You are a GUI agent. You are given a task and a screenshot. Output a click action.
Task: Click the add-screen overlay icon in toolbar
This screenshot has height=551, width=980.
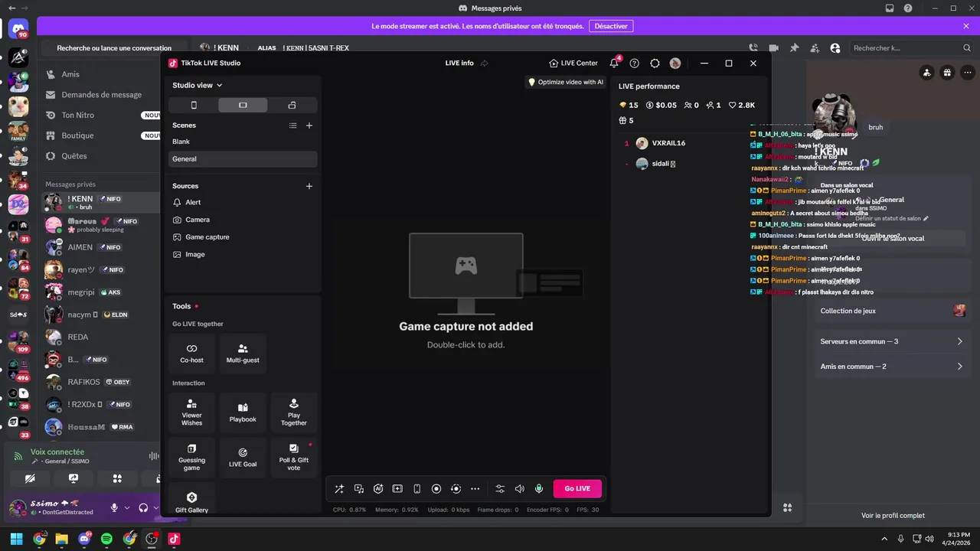pyautogui.click(x=397, y=488)
